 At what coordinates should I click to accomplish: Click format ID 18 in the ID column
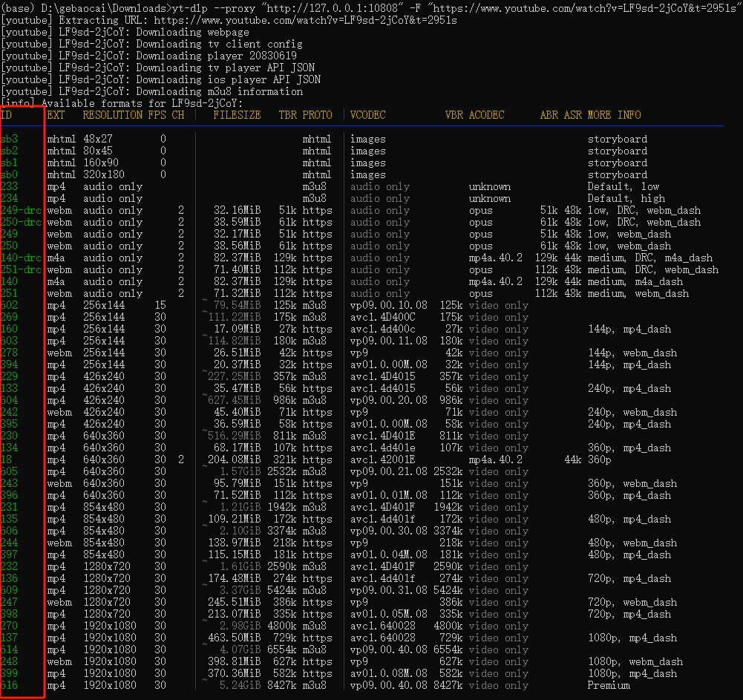point(7,459)
